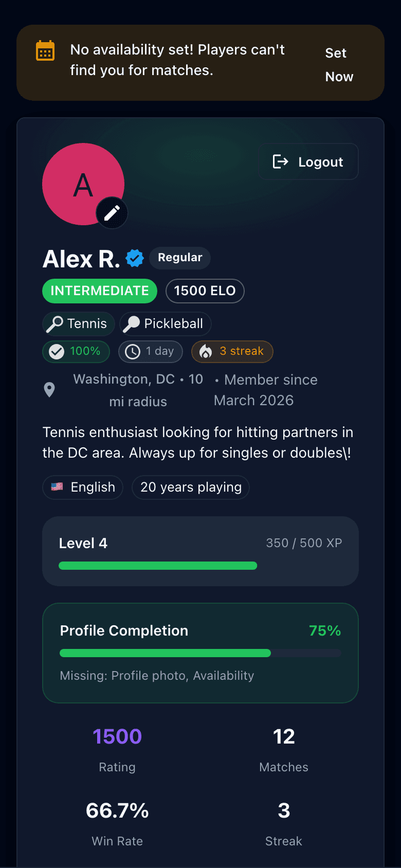Viewport: 401px width, 868px height.
Task: Open the avatar edit pencil icon
Action: [x=112, y=212]
